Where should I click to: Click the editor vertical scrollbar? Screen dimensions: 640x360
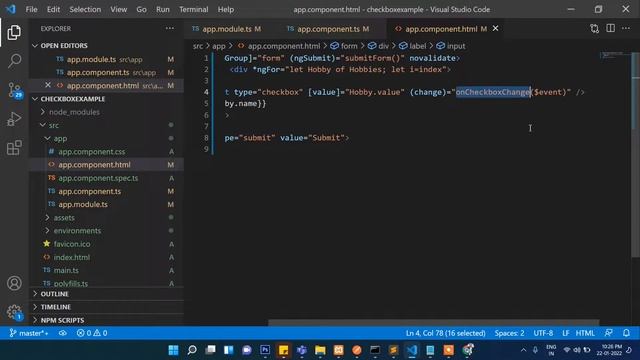[x=635, y=155]
